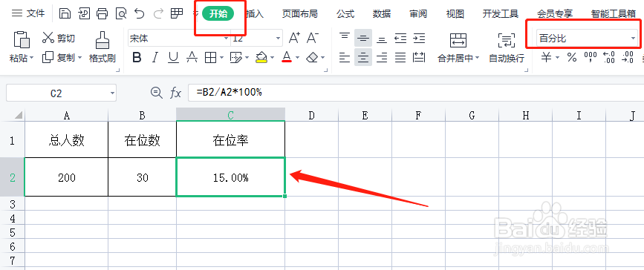The height and width of the screenshot is (270, 644).
Task: Click the 剪切 cut button
Action: click(59, 39)
